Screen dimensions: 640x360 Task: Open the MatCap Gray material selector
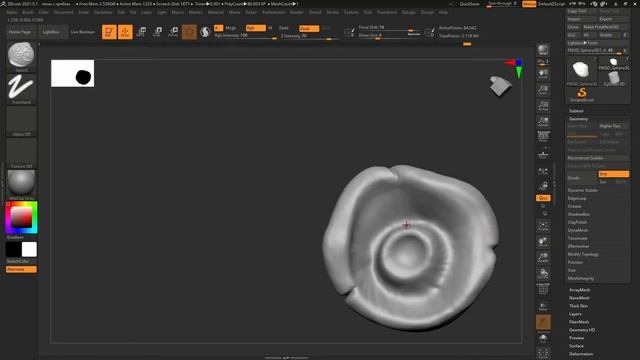coord(21,185)
